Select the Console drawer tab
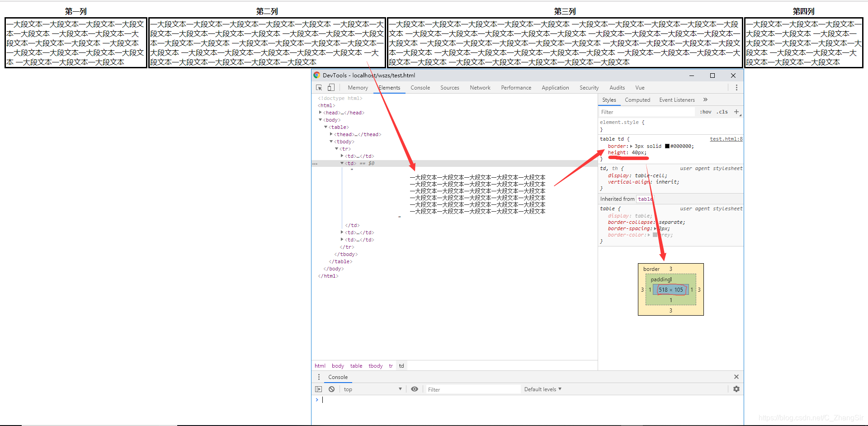Image resolution: width=868 pixels, height=426 pixels. 338,377
